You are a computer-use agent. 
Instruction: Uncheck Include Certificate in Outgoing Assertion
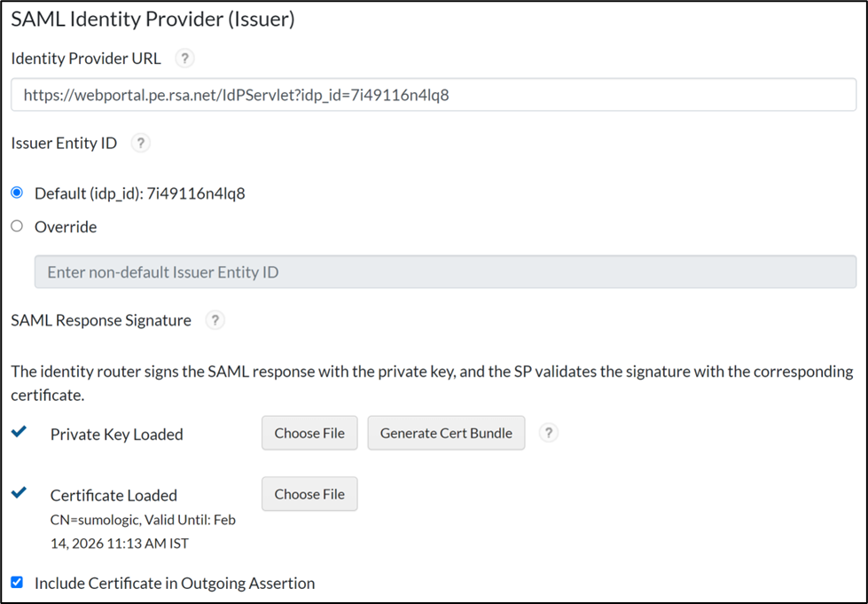tap(17, 583)
